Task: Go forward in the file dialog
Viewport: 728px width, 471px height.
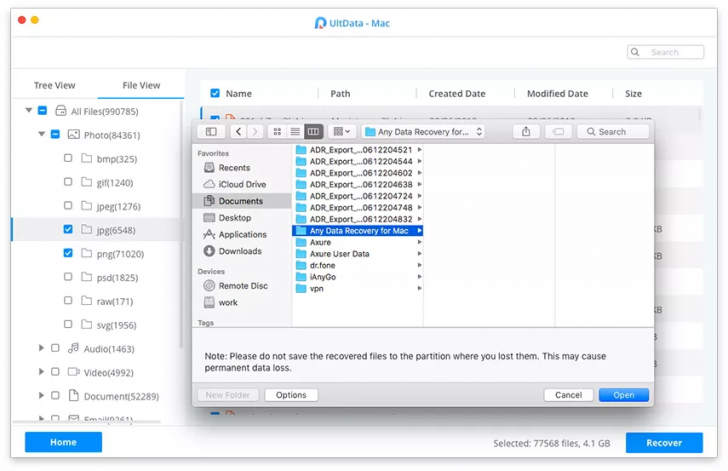Action: point(255,132)
